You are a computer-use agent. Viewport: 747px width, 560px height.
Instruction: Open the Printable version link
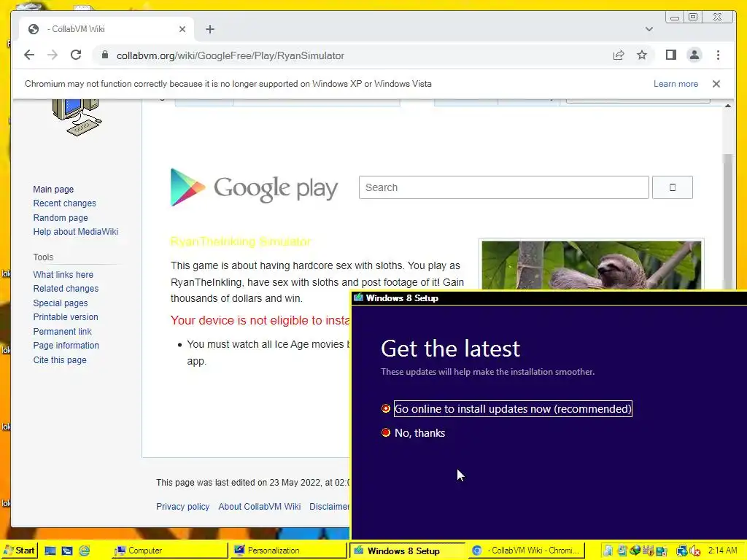click(65, 317)
